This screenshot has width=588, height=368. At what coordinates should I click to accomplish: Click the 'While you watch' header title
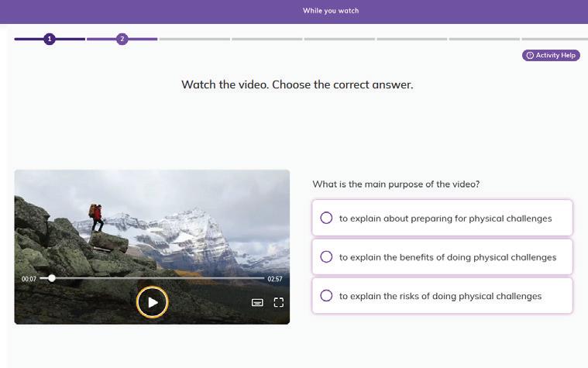click(x=331, y=11)
